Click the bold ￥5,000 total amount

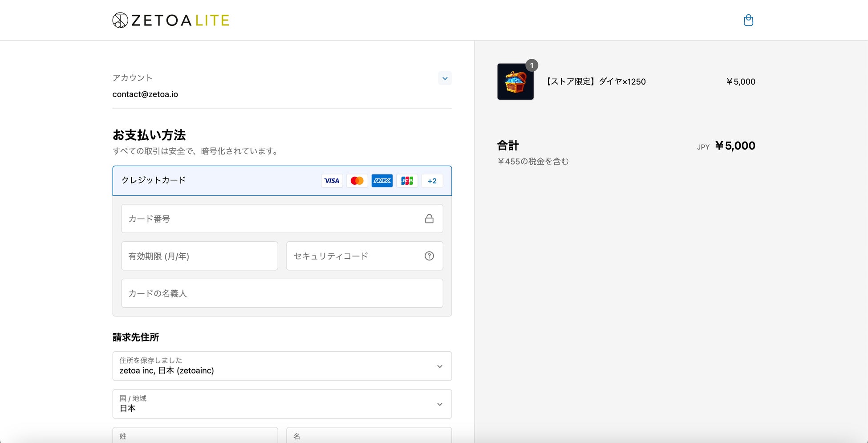click(735, 146)
